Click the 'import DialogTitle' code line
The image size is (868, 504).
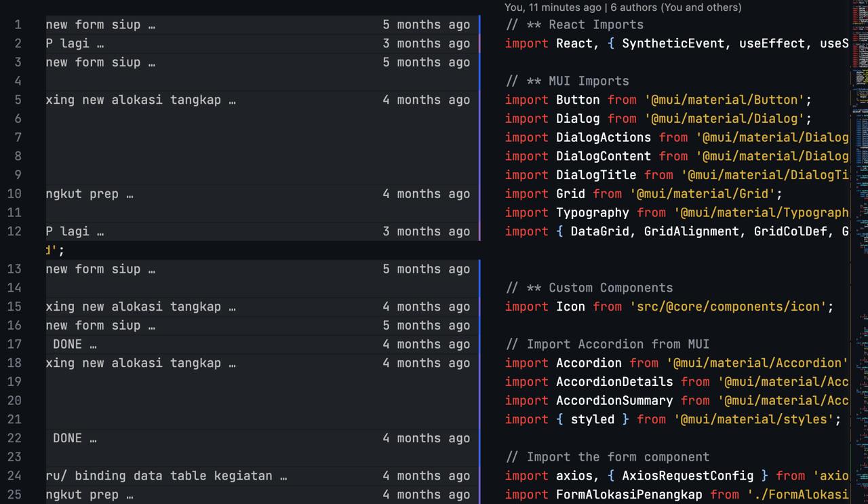click(677, 175)
